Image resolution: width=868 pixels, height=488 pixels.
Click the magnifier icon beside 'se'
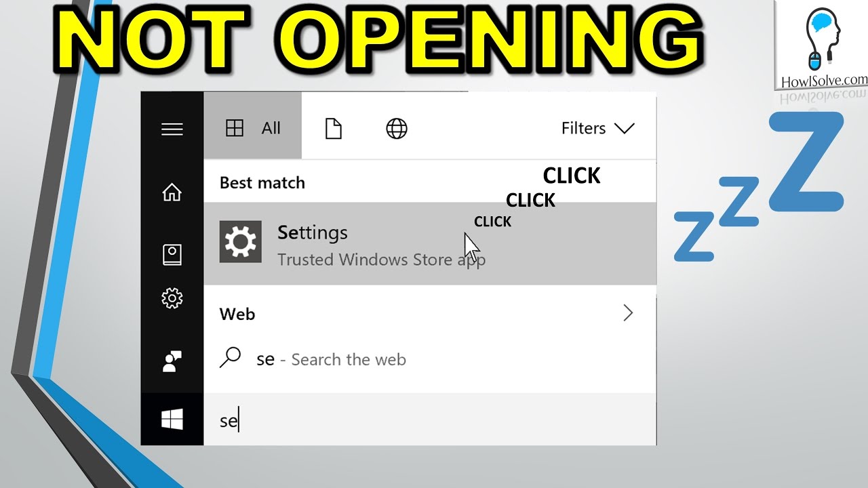click(x=231, y=357)
